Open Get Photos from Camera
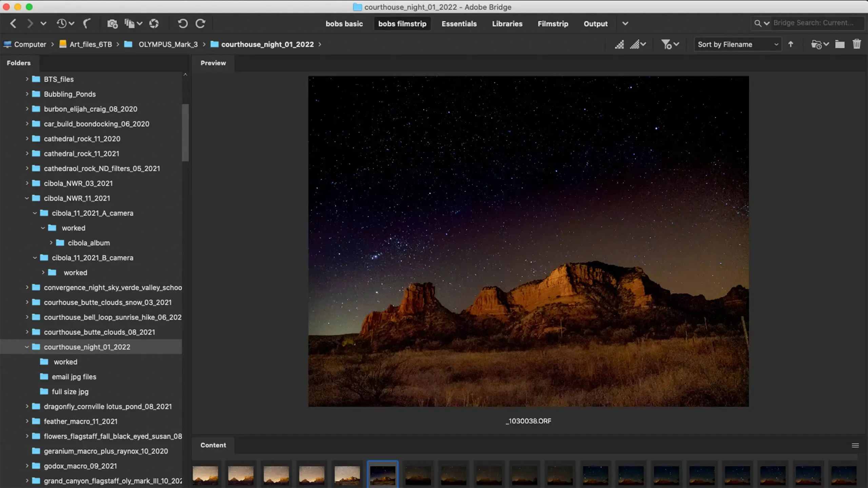Viewport: 868px width, 488px height. click(112, 23)
